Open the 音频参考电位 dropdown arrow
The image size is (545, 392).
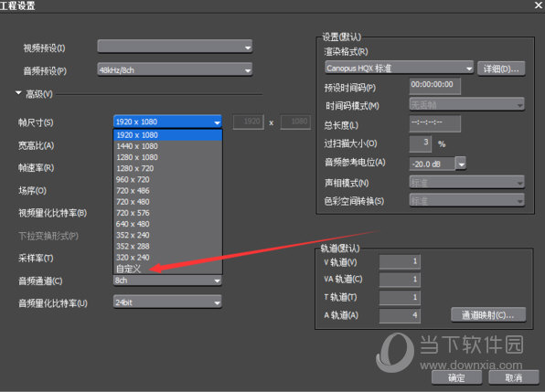click(461, 164)
